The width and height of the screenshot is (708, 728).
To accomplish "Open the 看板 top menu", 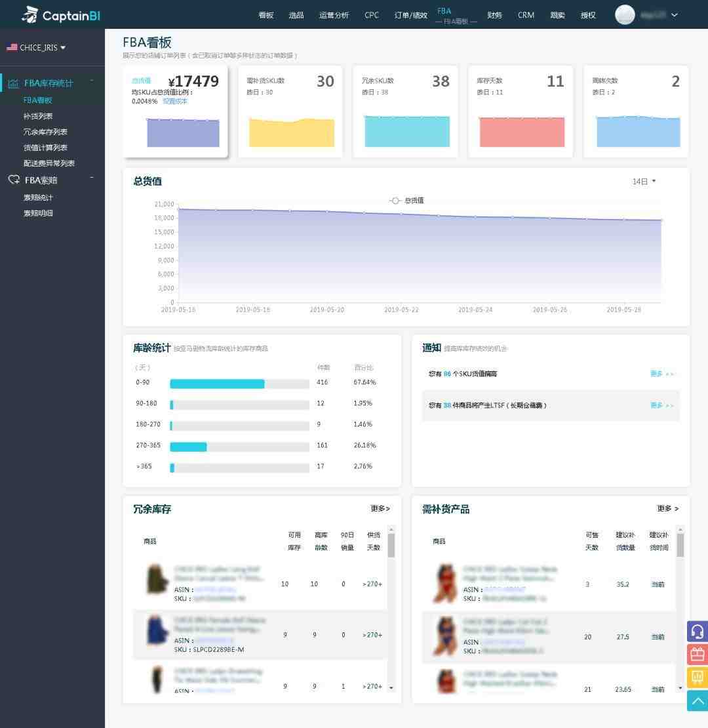I will click(x=266, y=15).
